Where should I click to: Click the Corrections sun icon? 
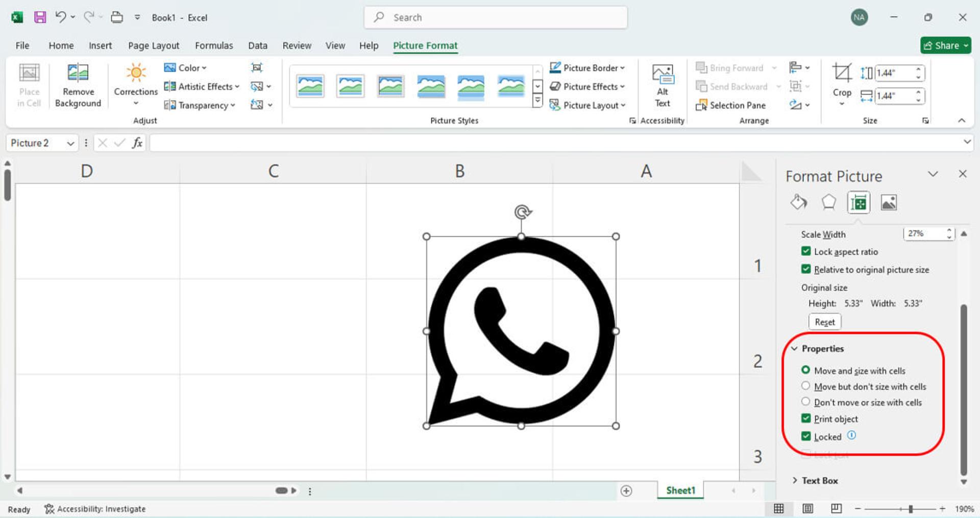point(136,73)
